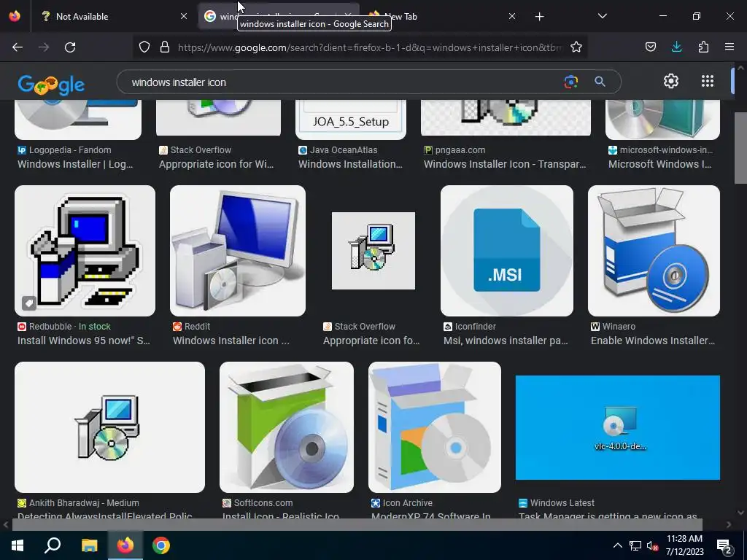Viewport: 747px width, 560px height.
Task: List all tabs dropdown arrow
Action: (x=602, y=16)
